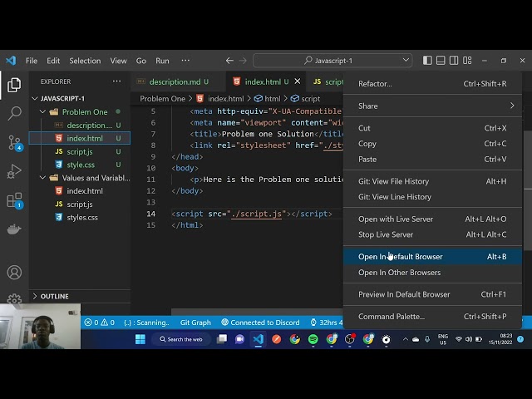Select Open In Other Browsers
This screenshot has width=532, height=399.
click(x=432, y=272)
